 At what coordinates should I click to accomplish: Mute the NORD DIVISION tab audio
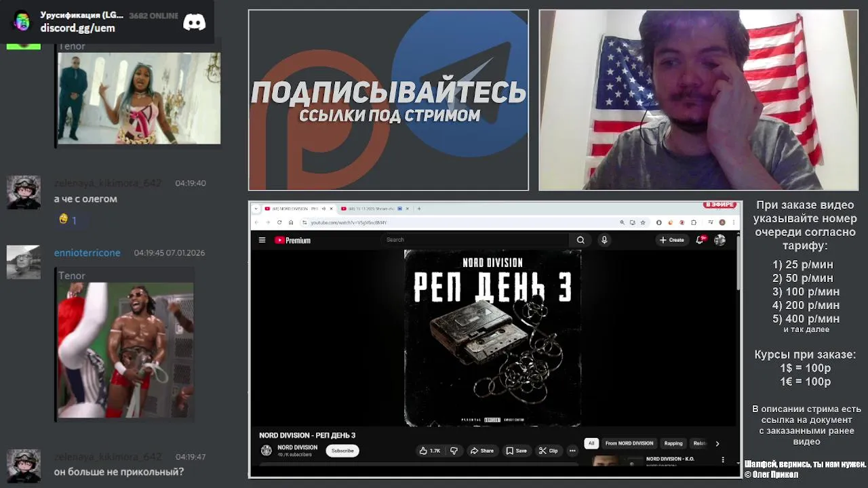point(323,209)
